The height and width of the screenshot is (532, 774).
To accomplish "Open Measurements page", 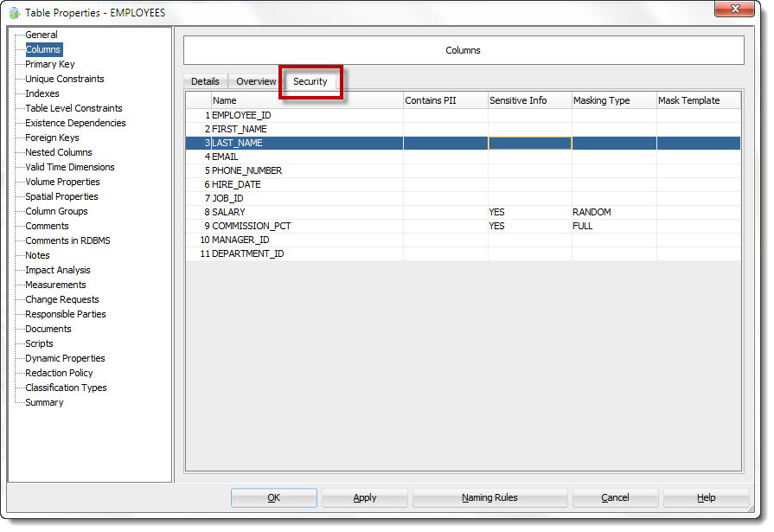I will (x=55, y=285).
